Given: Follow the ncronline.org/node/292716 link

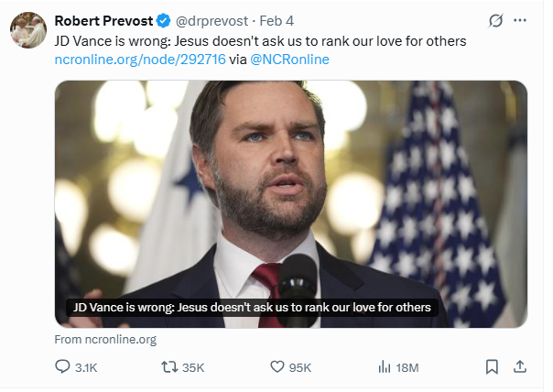Looking at the screenshot, I should tap(135, 59).
